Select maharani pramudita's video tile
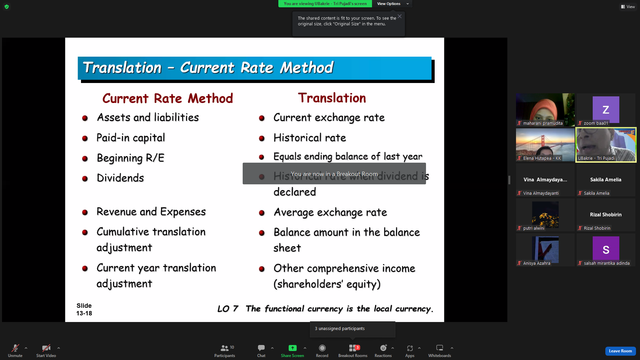The width and height of the screenshot is (640, 360). (545, 109)
